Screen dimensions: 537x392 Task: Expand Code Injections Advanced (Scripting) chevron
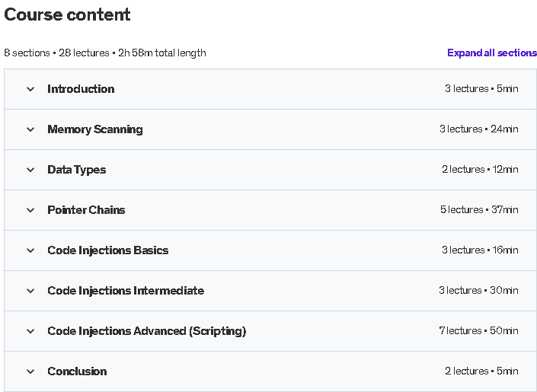pyautogui.click(x=30, y=331)
